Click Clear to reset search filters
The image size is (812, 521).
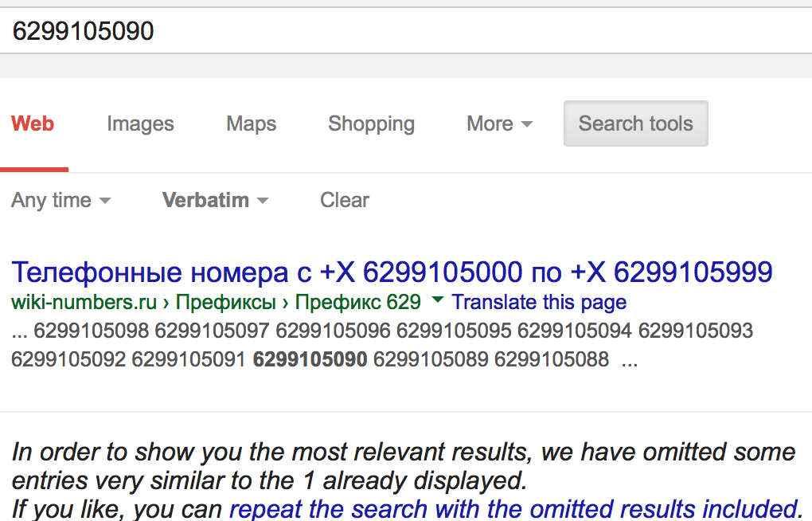(344, 200)
